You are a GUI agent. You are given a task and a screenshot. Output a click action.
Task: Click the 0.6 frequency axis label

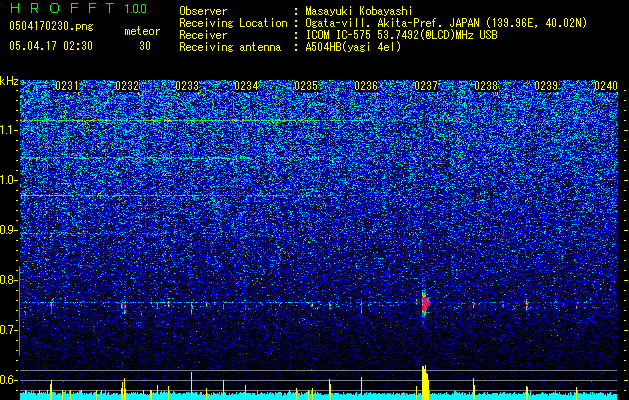coord(9,380)
